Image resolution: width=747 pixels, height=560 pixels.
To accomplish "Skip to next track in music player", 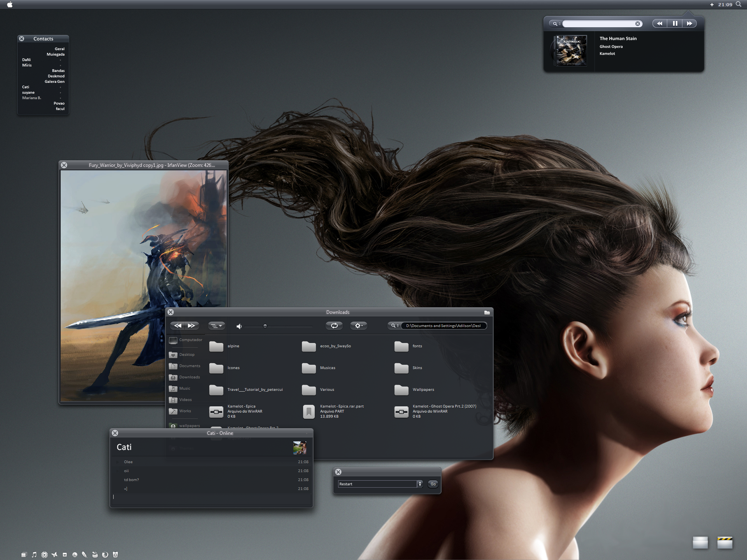I will pyautogui.click(x=689, y=23).
